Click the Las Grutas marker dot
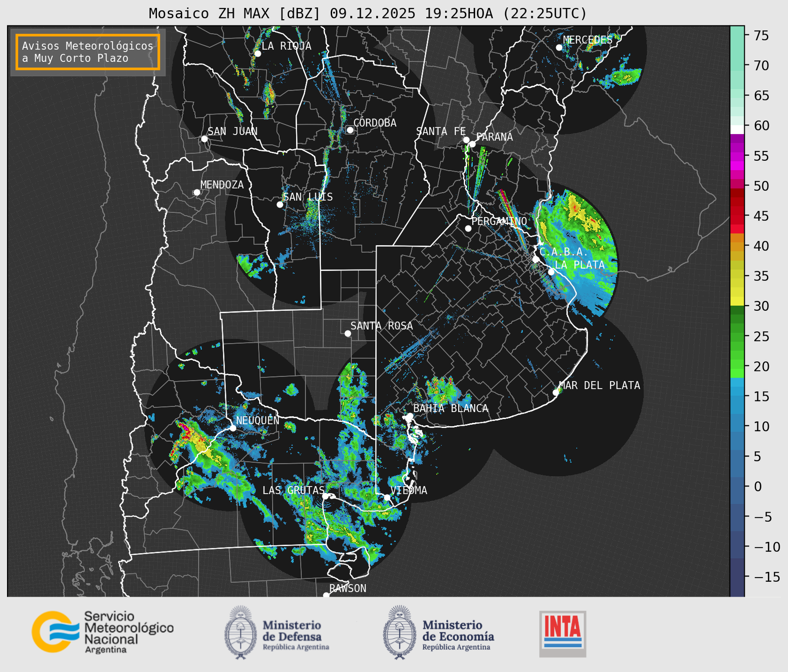788x672 pixels. coord(326,496)
